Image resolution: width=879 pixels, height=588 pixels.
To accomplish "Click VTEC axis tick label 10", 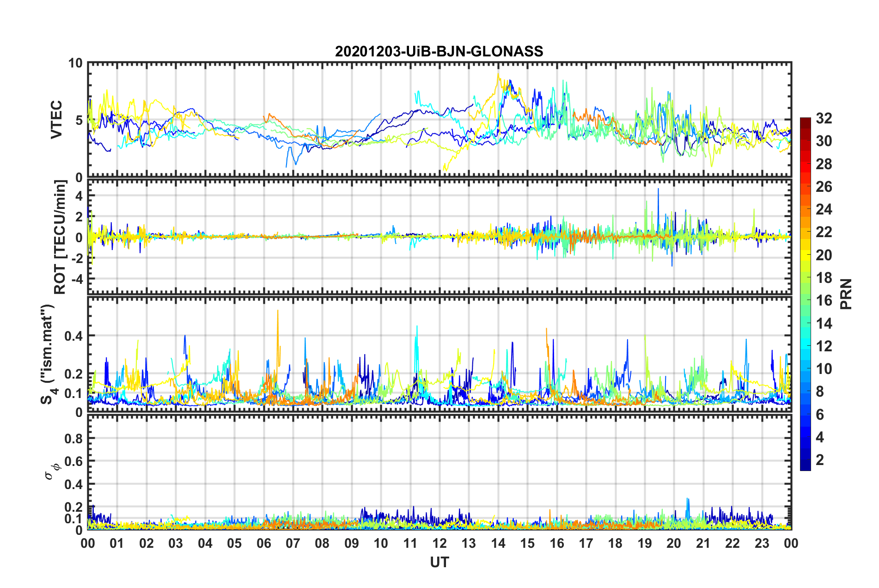I will tap(75, 63).
